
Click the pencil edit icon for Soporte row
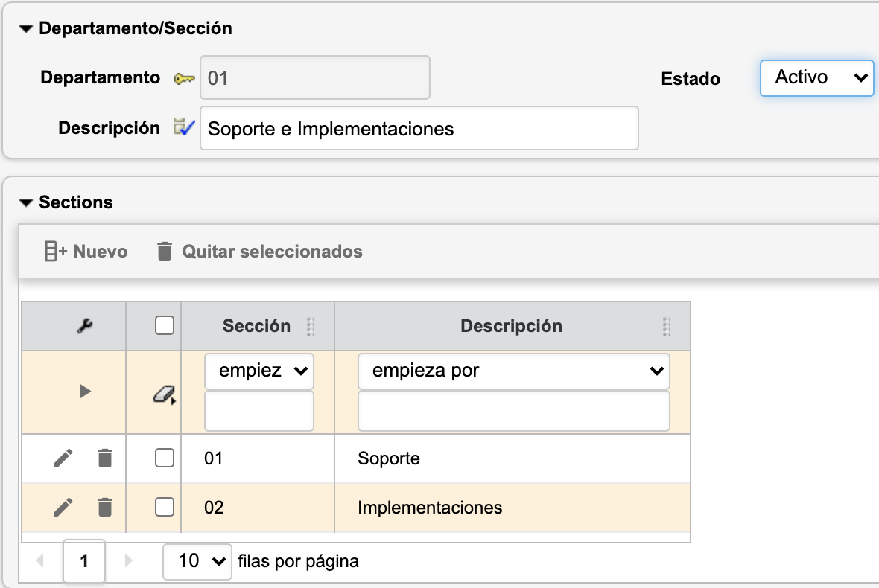(x=63, y=458)
